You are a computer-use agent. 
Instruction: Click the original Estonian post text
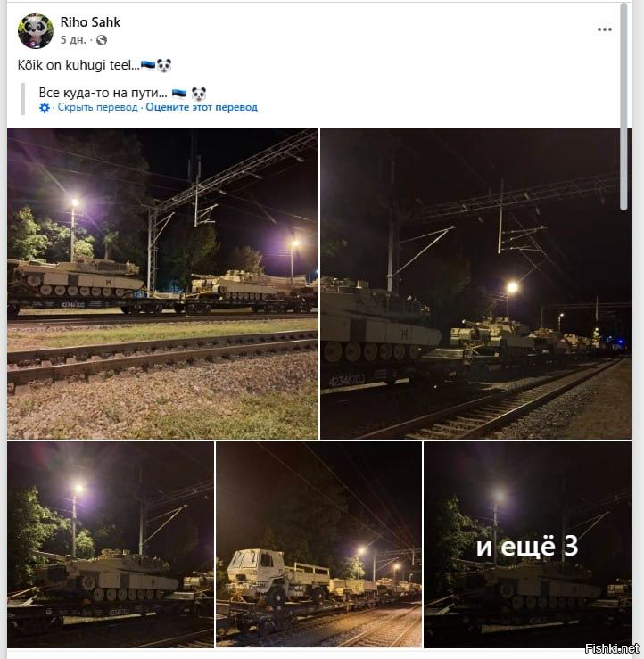click(78, 65)
